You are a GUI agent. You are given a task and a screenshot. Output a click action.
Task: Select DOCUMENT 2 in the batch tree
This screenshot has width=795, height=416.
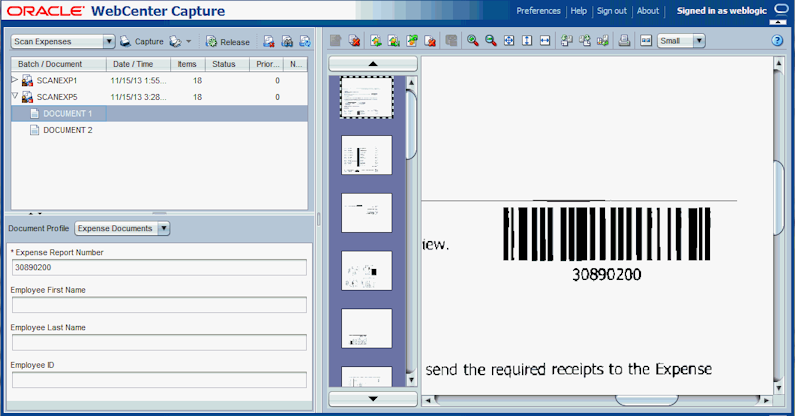[x=67, y=130]
